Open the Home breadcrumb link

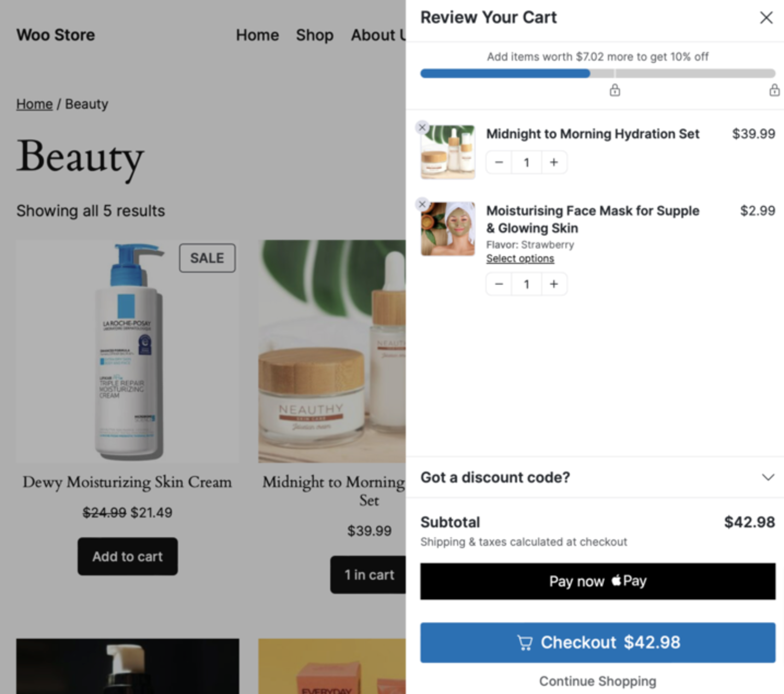(34, 104)
